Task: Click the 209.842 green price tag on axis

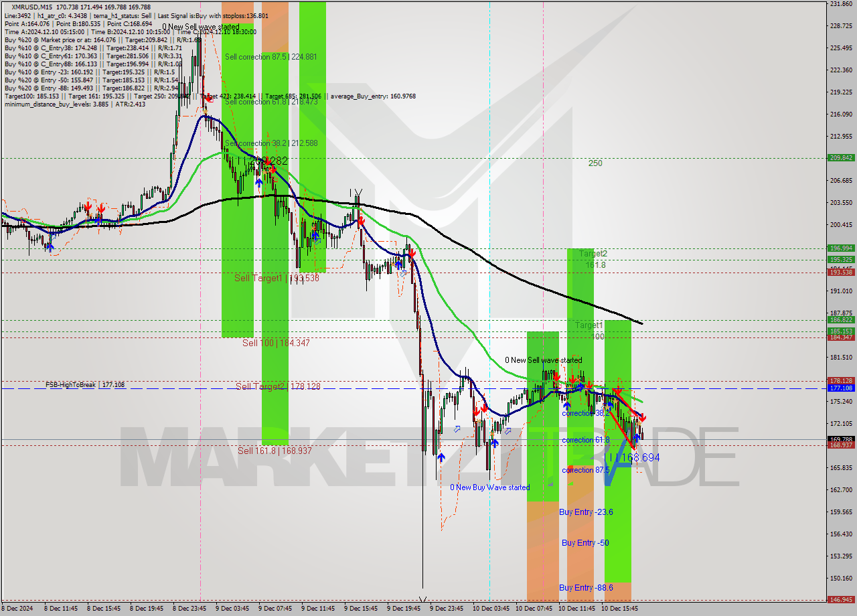Action: point(840,158)
